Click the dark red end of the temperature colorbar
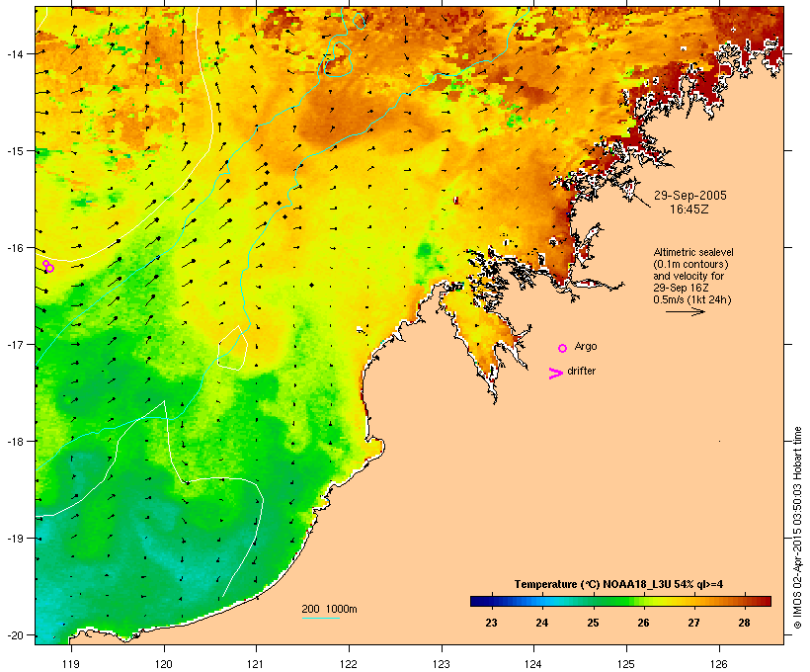The height and width of the screenshot is (672, 810). coord(766,601)
